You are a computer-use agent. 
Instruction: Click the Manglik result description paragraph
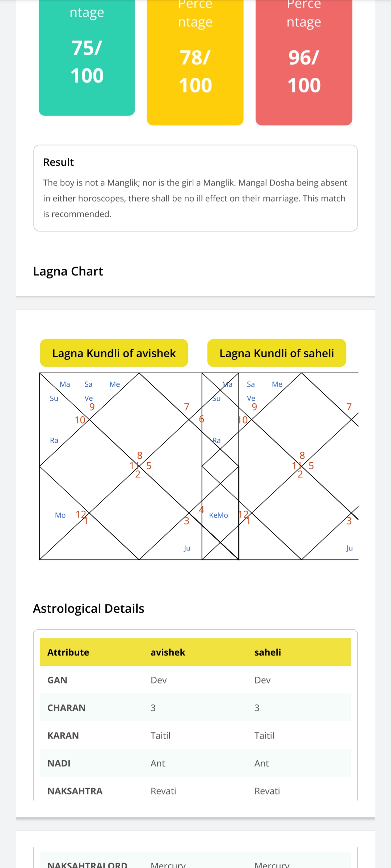(x=195, y=198)
